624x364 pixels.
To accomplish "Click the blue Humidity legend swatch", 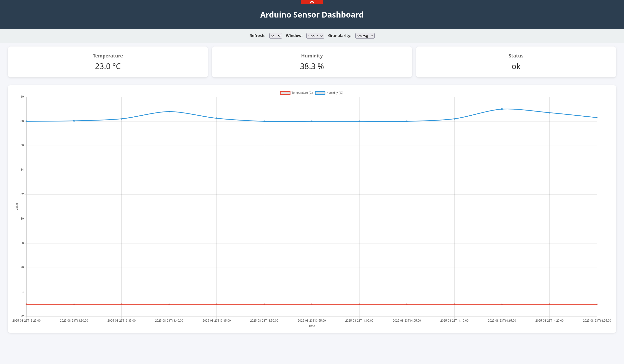I will (320, 93).
